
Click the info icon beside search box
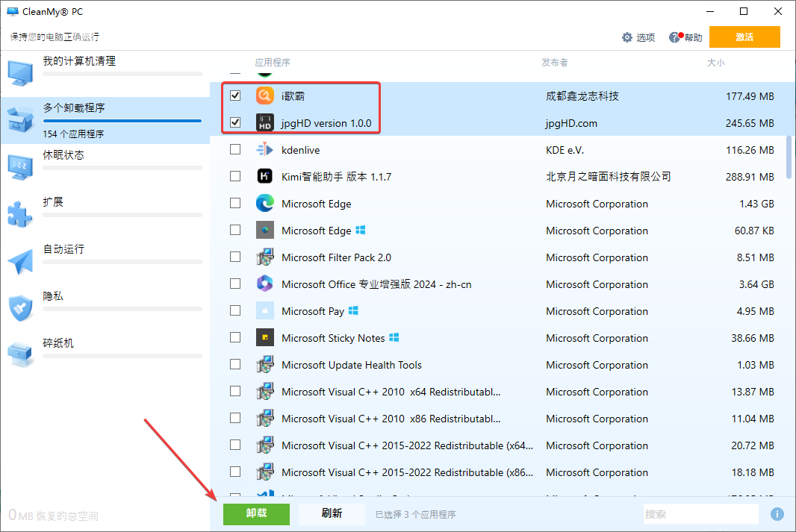[x=777, y=514]
